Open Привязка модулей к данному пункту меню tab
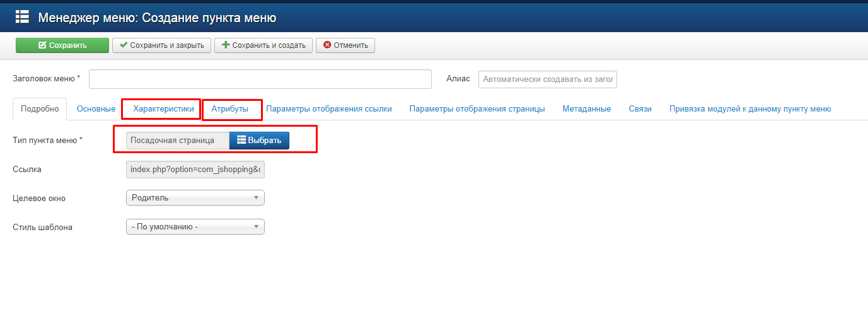The height and width of the screenshot is (324, 868). tap(750, 109)
